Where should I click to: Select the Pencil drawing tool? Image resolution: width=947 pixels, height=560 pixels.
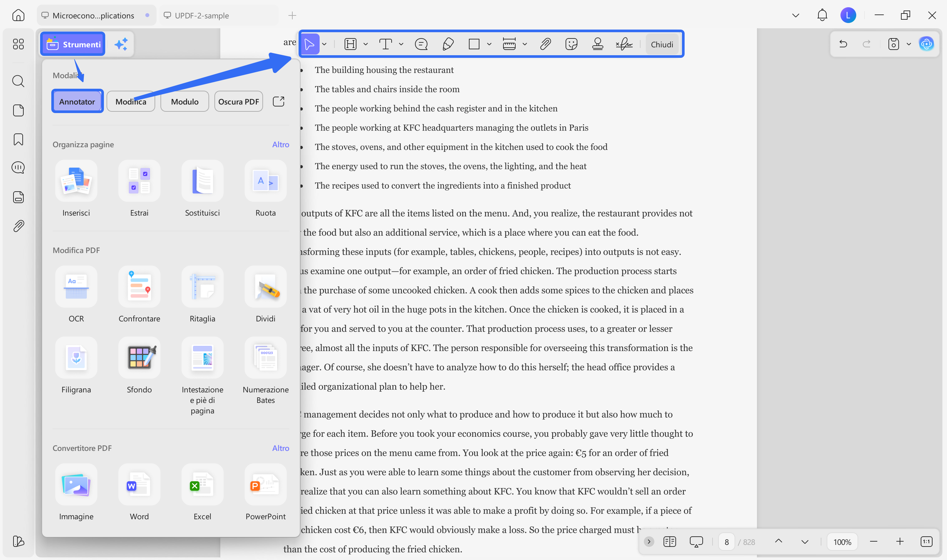[448, 44]
